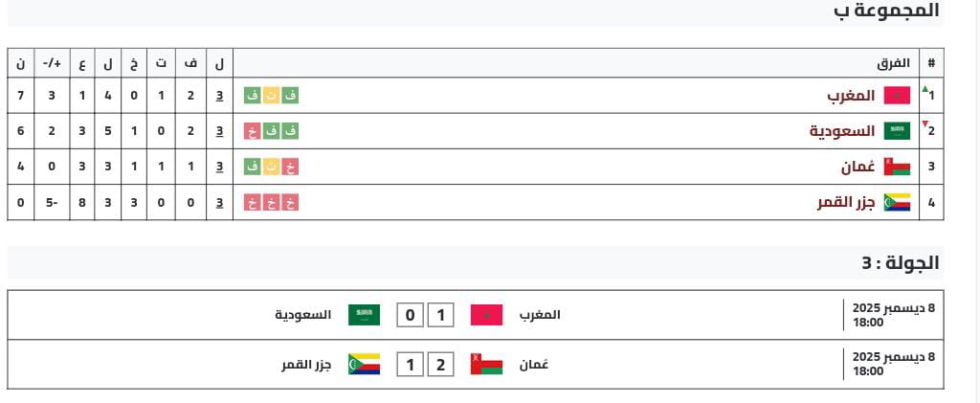Screen dimensions: 980x403
Task: Click the green up arrow beside rank 1
Action: (924, 89)
